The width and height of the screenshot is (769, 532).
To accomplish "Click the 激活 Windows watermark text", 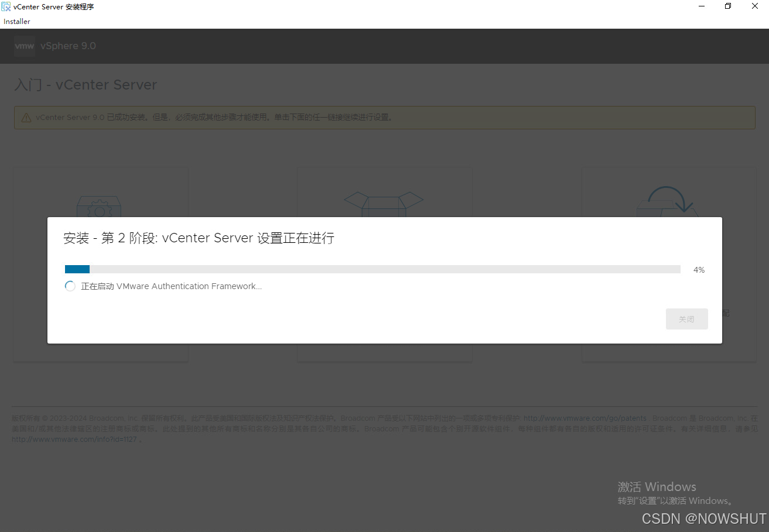I will 657,487.
